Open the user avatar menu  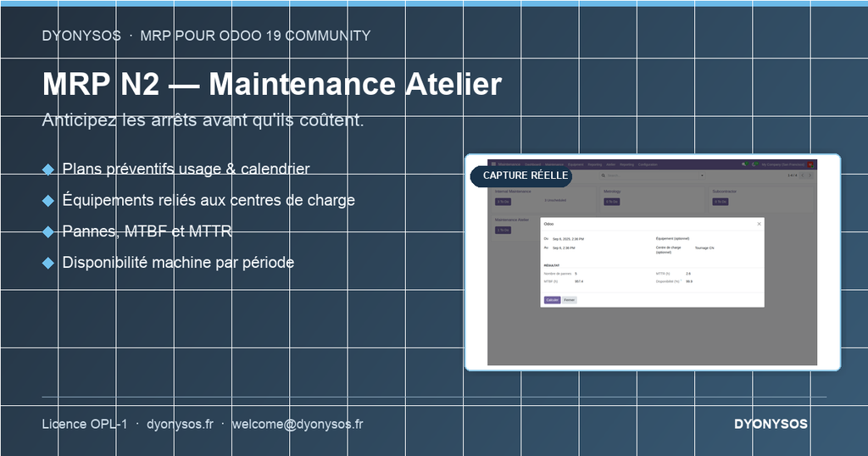pyautogui.click(x=810, y=164)
